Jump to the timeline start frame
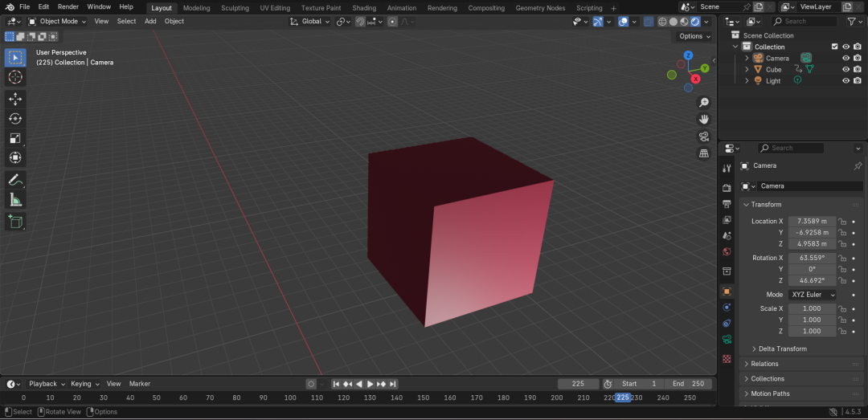This screenshot has height=420, width=868. coord(336,384)
